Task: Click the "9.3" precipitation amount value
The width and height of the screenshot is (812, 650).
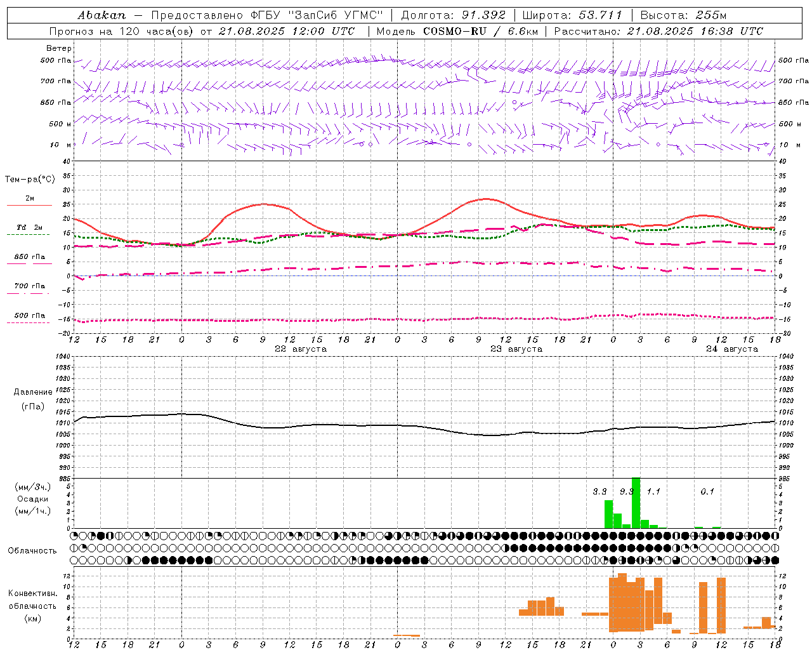Action: click(627, 491)
